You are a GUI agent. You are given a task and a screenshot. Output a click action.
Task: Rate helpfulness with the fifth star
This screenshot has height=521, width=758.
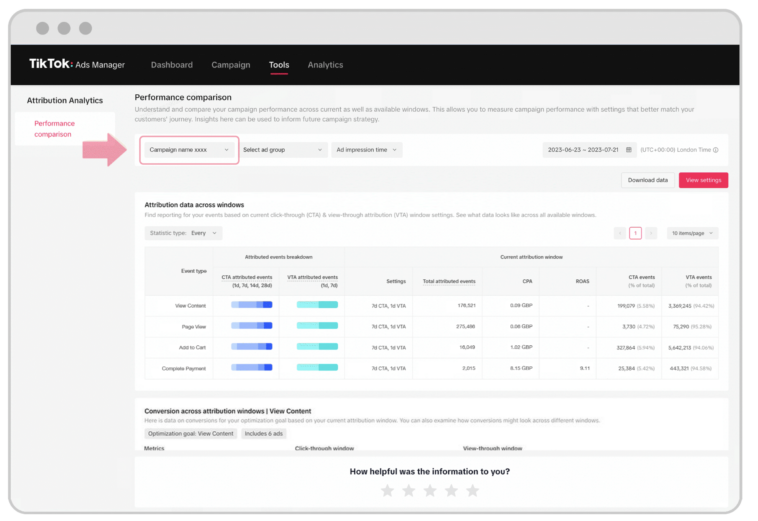coord(473,490)
